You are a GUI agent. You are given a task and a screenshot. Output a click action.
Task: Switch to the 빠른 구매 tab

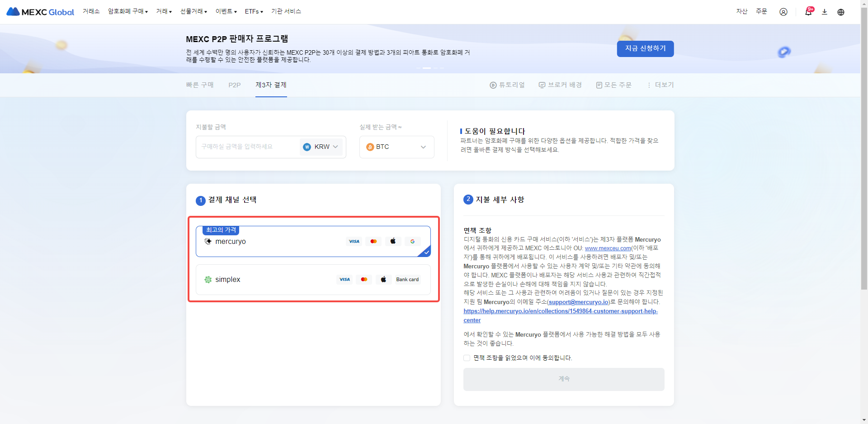pos(200,85)
